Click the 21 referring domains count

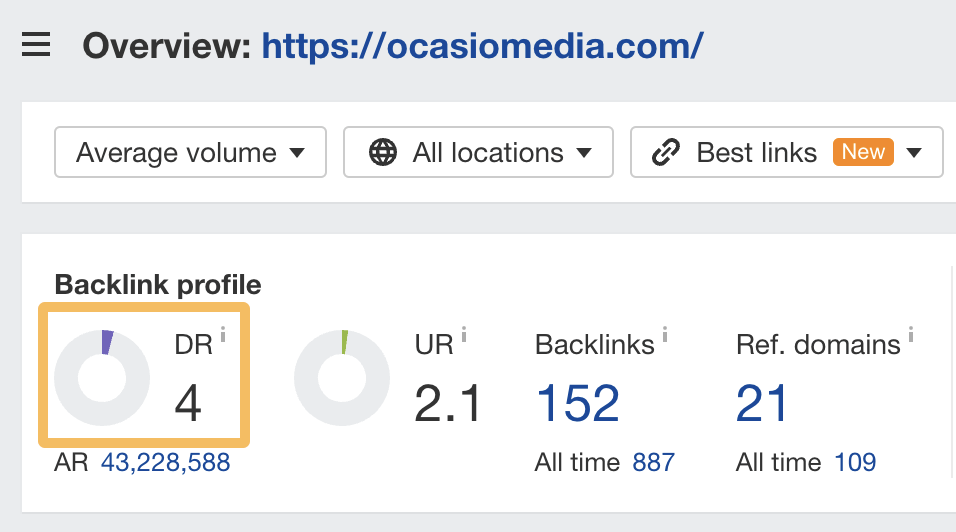762,403
